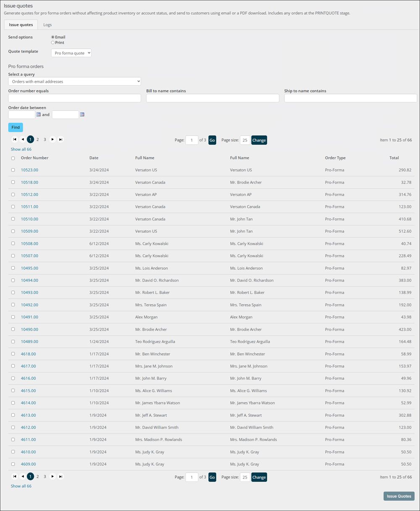Image resolution: width=420 pixels, height=511 pixels.
Task: Click the top Show all 66 link
Action: tap(21, 149)
